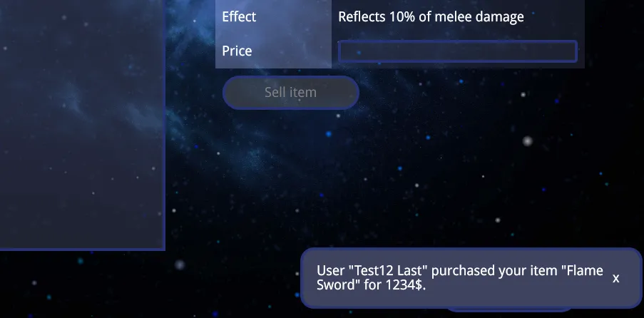Select the Effect row label
The height and width of the screenshot is (318, 644).
click(239, 16)
